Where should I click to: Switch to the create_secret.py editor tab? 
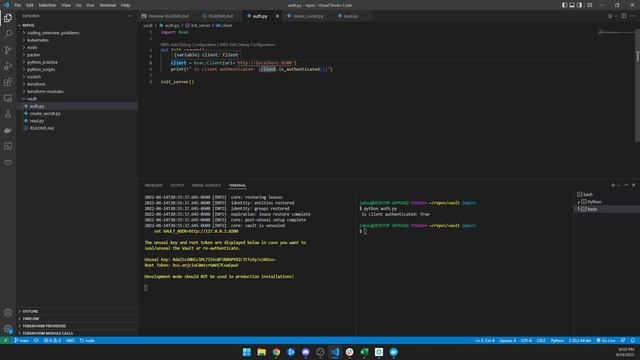point(308,16)
